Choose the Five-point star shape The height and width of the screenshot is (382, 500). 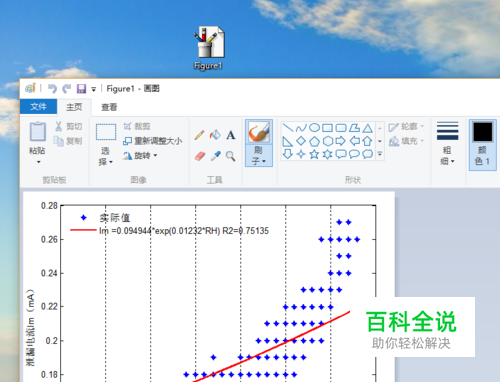tap(314, 154)
